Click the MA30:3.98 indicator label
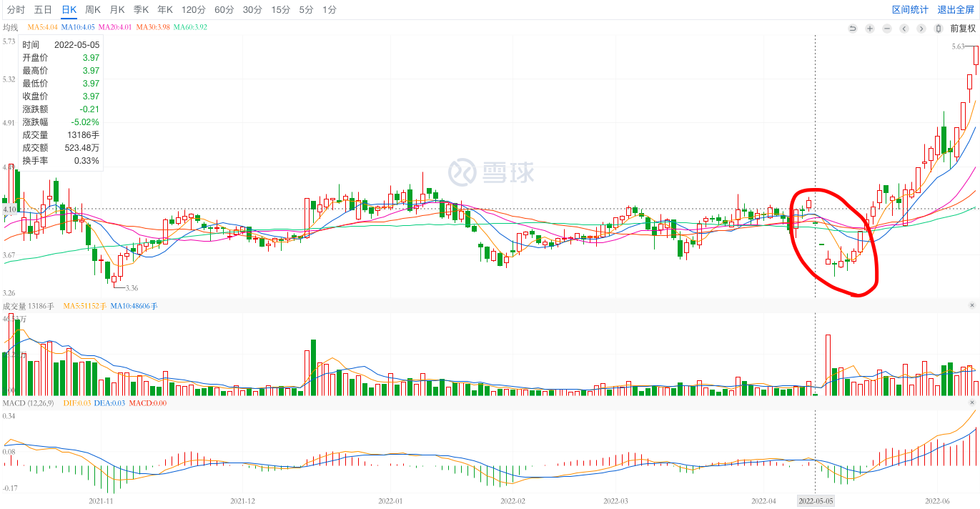The image size is (980, 509). pyautogui.click(x=153, y=27)
